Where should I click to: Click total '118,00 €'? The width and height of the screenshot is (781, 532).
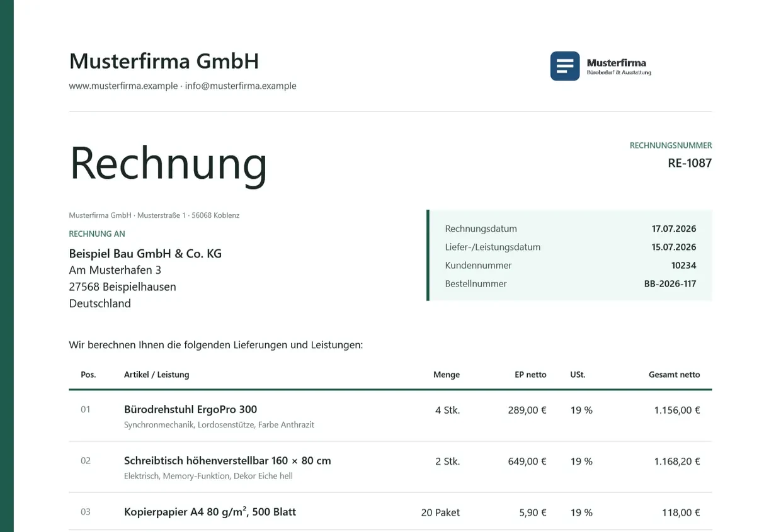click(x=681, y=512)
